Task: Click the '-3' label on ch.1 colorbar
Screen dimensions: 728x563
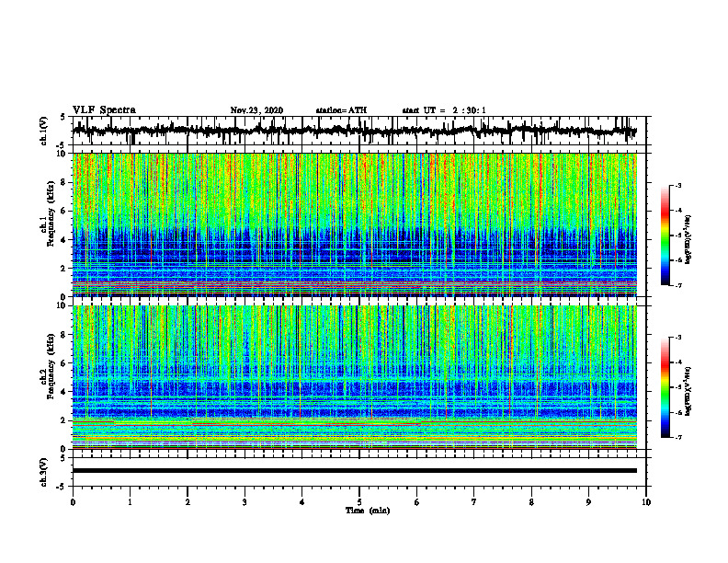Action: click(x=678, y=185)
